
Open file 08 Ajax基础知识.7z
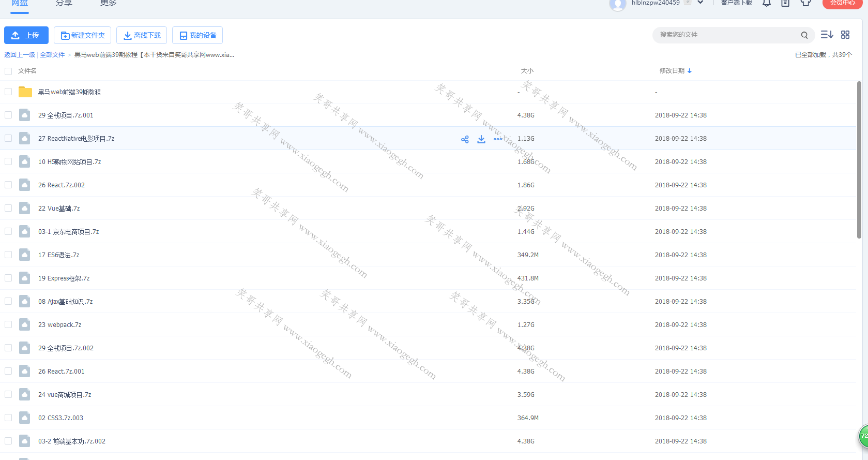[66, 302]
